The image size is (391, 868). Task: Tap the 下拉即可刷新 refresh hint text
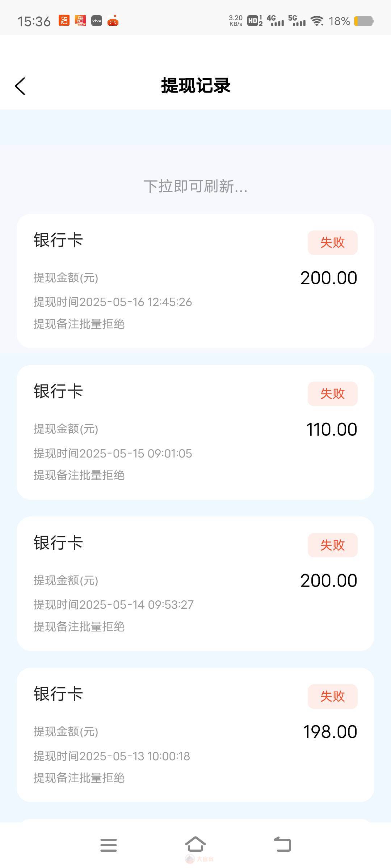(x=195, y=187)
